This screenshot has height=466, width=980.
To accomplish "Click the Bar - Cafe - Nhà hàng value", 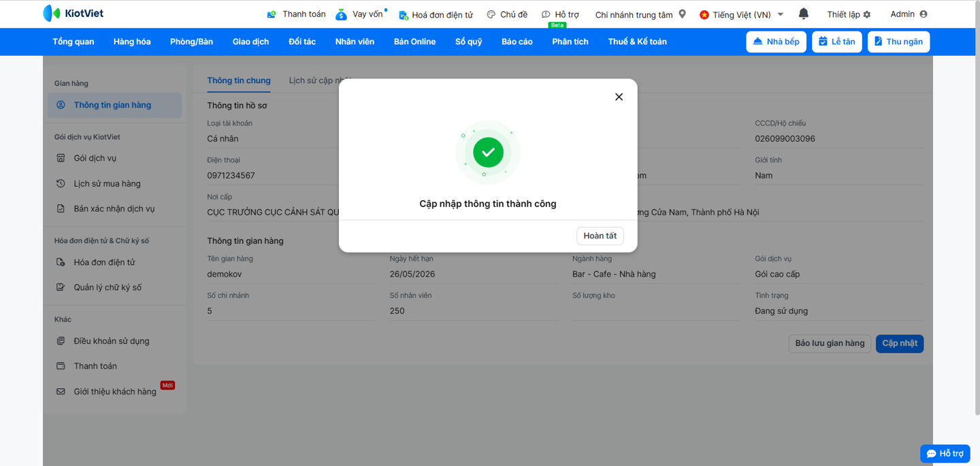I will (x=614, y=274).
